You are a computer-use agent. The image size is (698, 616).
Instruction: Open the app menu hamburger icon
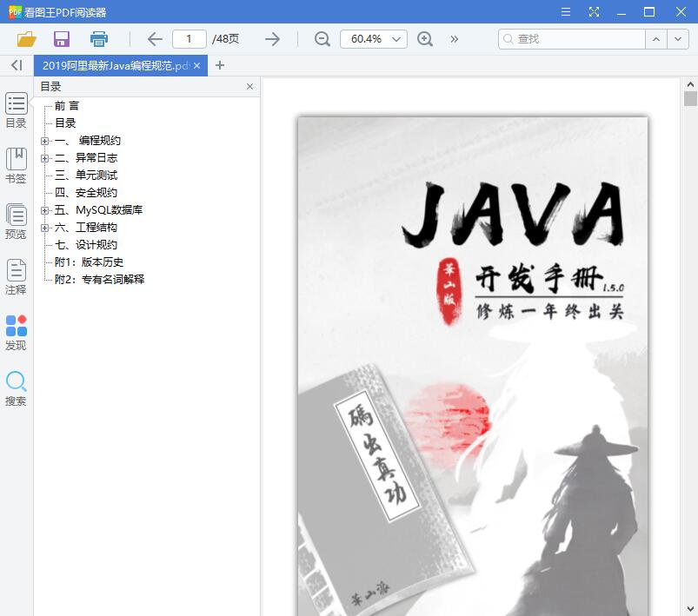[x=566, y=11]
